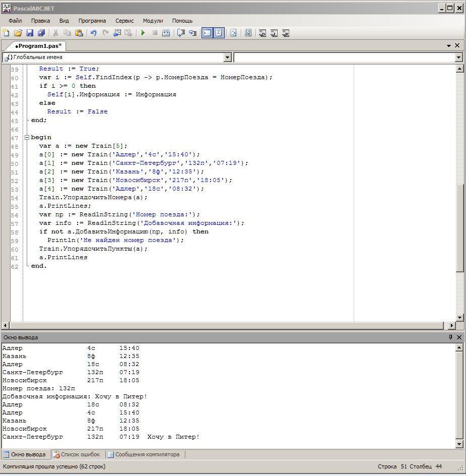Click the editor vertical scrollbar down arrow
Image resolution: width=466 pixels, height=476 pixels.
click(459, 318)
